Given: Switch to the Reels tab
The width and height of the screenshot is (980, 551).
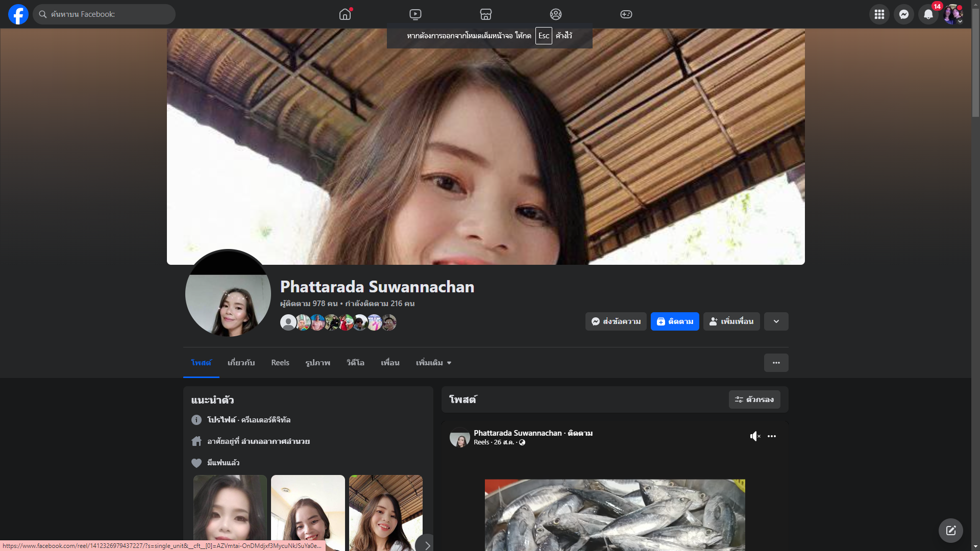Looking at the screenshot, I should click(280, 363).
